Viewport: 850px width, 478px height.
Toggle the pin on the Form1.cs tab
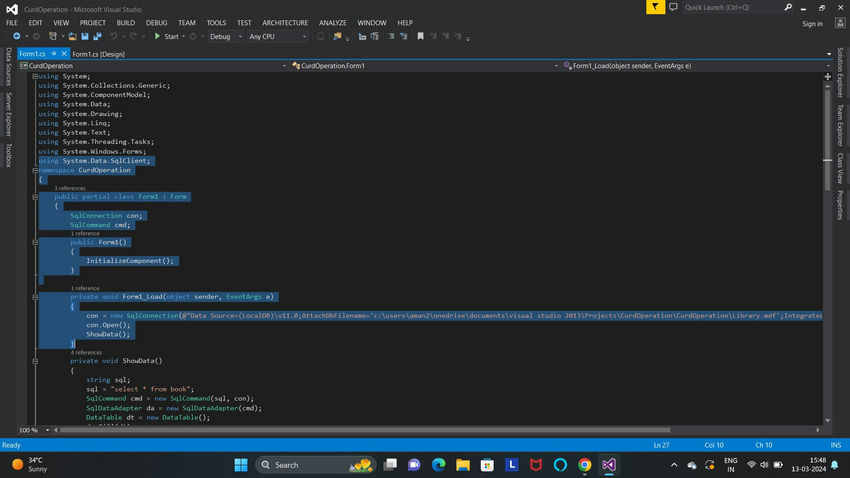click(x=54, y=54)
